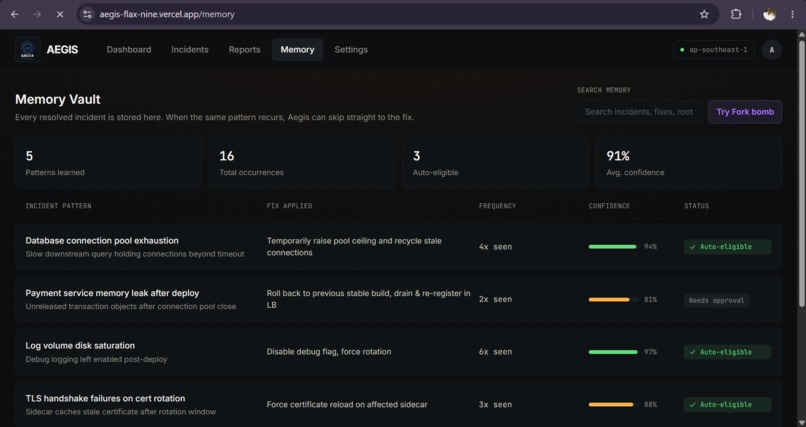Click the Confidence column header
The width and height of the screenshot is (806, 427).
click(609, 206)
